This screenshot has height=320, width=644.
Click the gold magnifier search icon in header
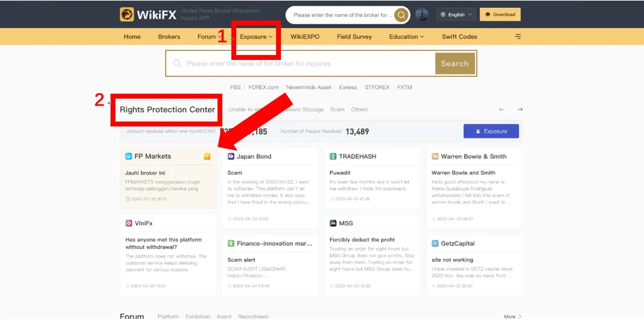point(401,15)
